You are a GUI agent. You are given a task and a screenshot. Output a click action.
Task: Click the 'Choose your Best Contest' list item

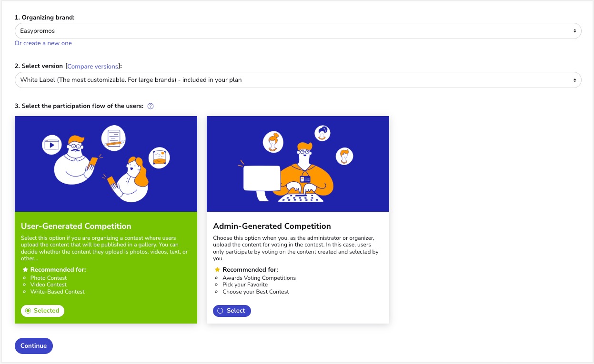point(256,292)
